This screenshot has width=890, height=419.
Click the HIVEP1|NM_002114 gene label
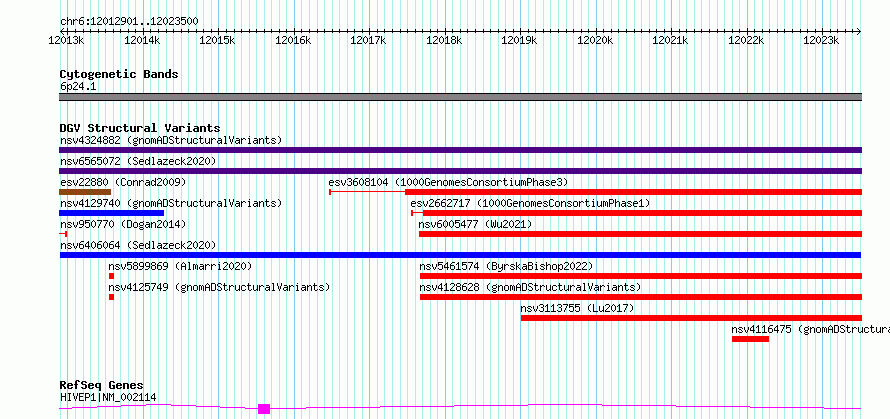coord(108,397)
